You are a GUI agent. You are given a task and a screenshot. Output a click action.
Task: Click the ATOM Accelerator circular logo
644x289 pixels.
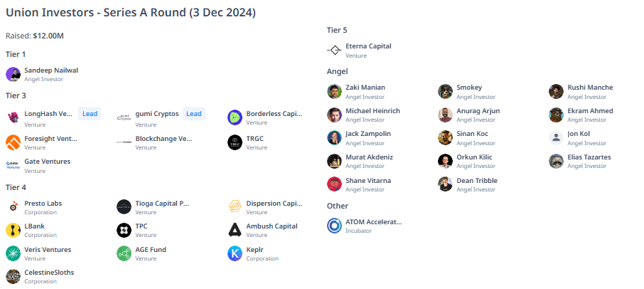(335, 226)
